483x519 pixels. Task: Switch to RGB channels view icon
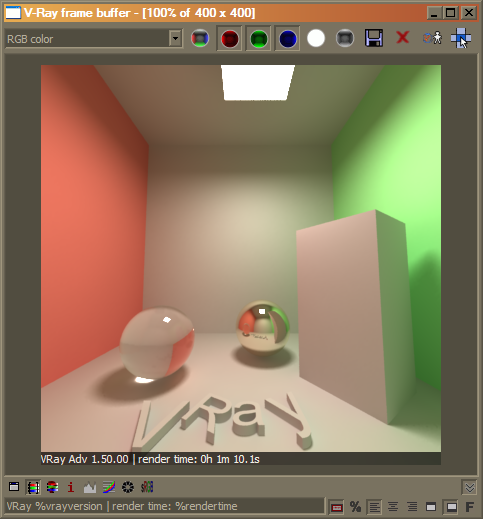[x=200, y=38]
